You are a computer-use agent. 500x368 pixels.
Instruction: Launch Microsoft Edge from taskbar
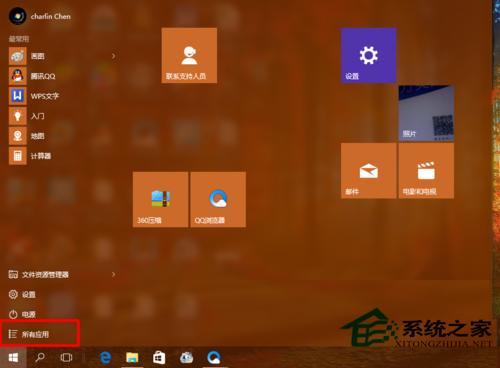coord(106,358)
